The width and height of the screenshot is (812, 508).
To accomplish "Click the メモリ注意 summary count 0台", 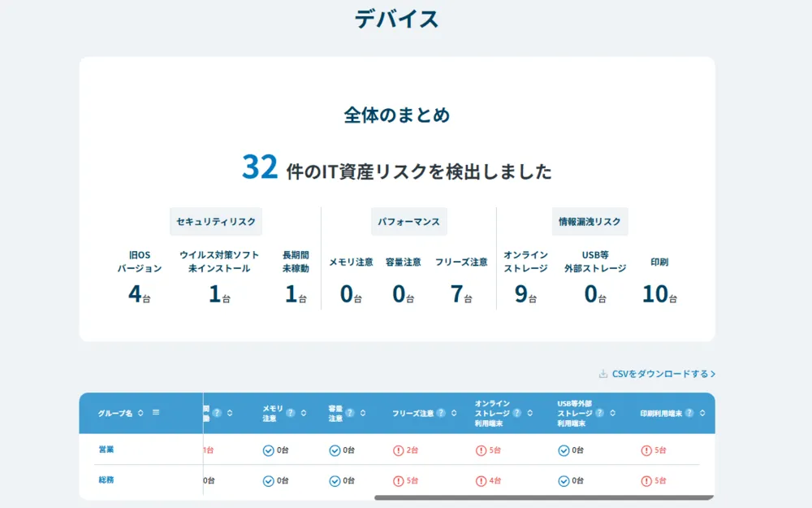I will pos(351,294).
